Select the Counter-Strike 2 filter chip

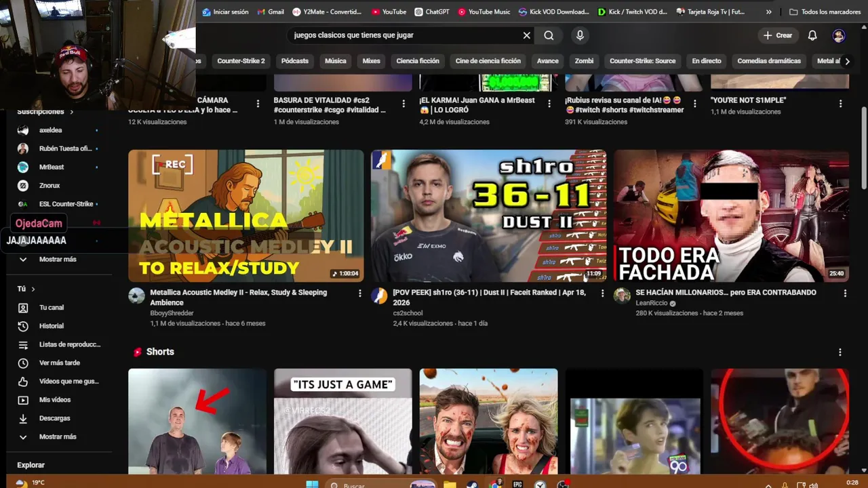[x=241, y=61]
